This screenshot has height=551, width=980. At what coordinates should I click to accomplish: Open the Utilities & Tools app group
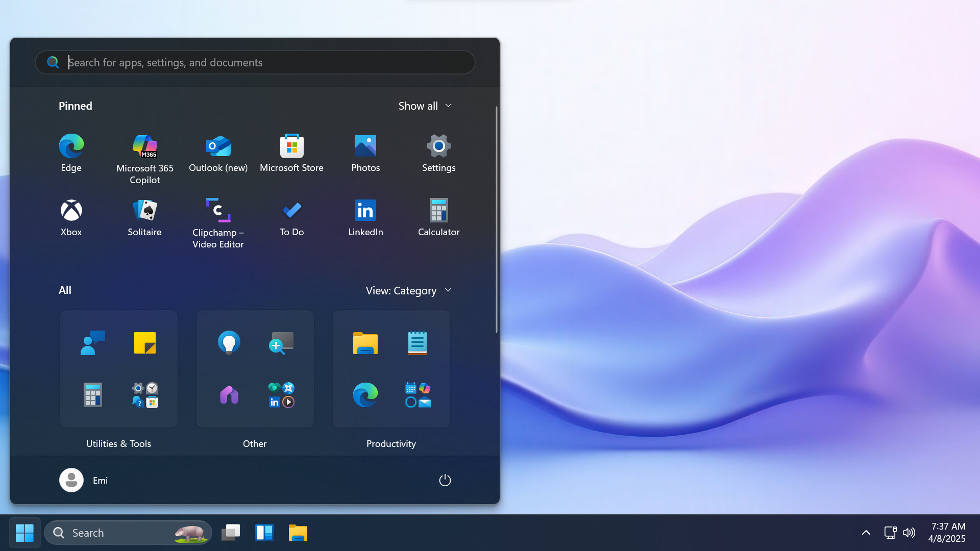pyautogui.click(x=118, y=368)
